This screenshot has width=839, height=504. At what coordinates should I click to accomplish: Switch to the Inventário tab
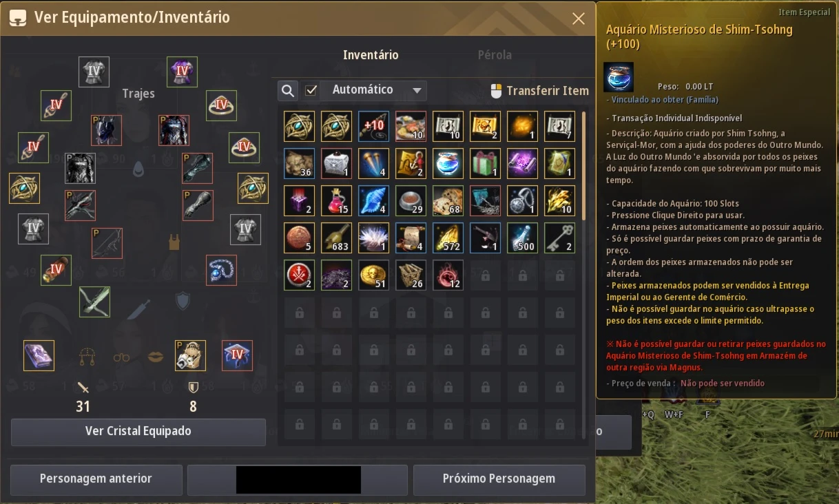(371, 55)
